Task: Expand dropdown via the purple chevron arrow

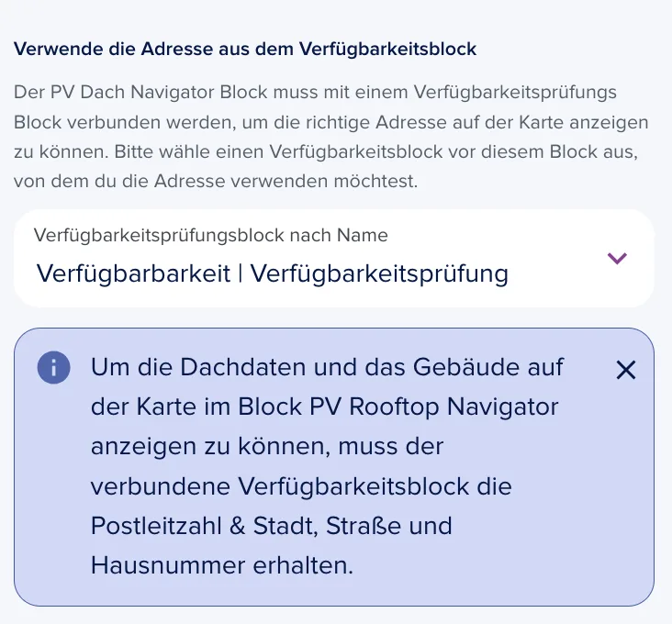Action: 617,258
